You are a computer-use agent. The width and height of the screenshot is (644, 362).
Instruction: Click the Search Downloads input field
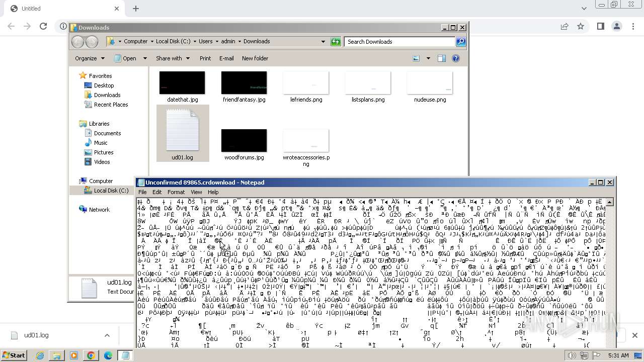point(400,42)
